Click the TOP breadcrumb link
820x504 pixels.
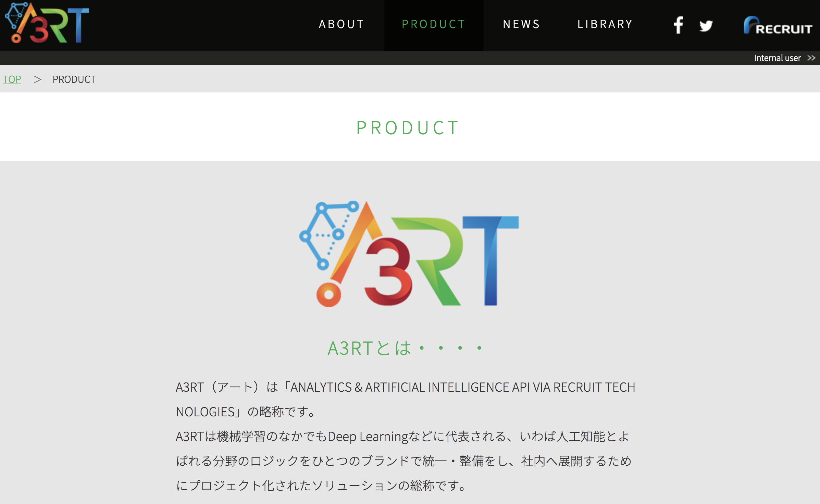coord(12,79)
